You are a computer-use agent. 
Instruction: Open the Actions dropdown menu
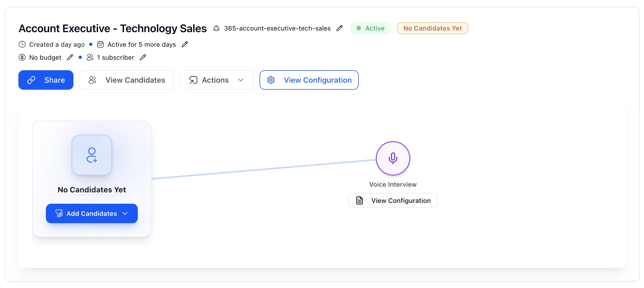coord(215,80)
